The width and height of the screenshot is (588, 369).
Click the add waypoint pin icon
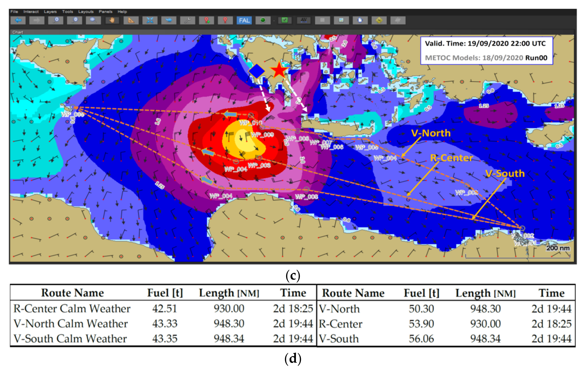207,20
